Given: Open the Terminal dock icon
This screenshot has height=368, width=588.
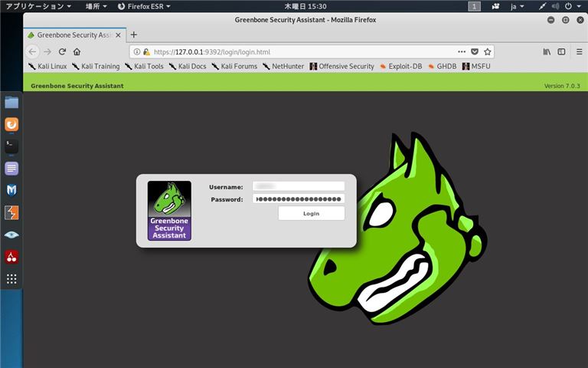Looking at the screenshot, I should pos(11,146).
